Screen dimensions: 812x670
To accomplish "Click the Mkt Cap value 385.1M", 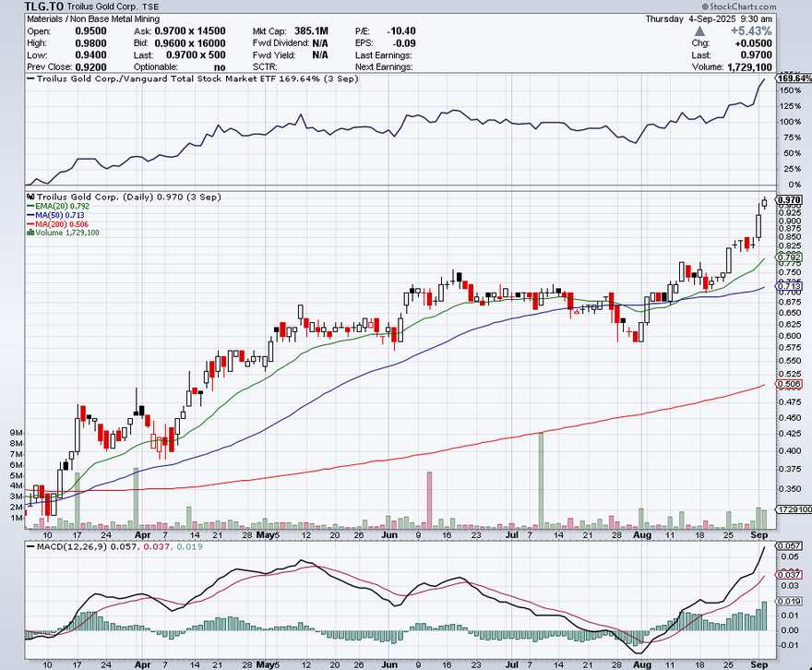I will coord(311,31).
